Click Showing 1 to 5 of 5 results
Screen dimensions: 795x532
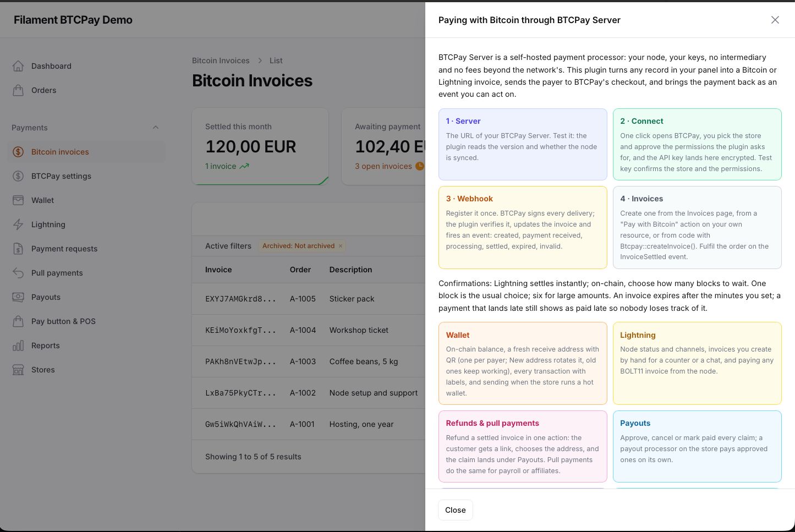tap(253, 457)
